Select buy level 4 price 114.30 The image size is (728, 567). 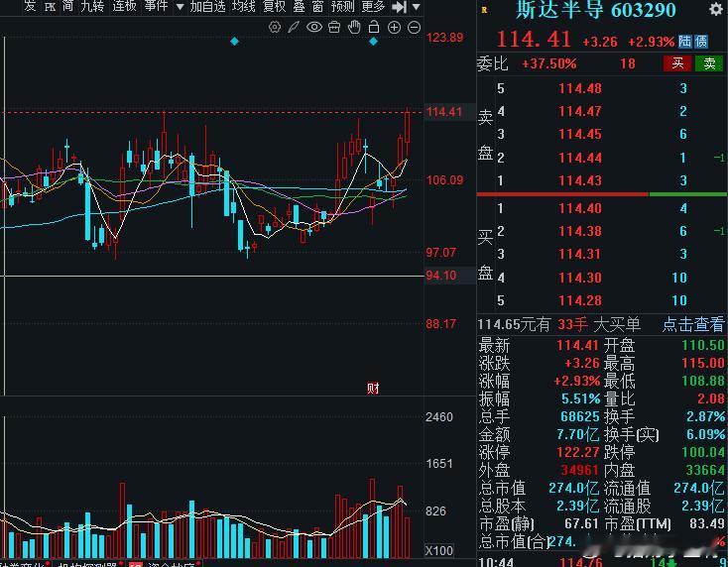pos(580,278)
